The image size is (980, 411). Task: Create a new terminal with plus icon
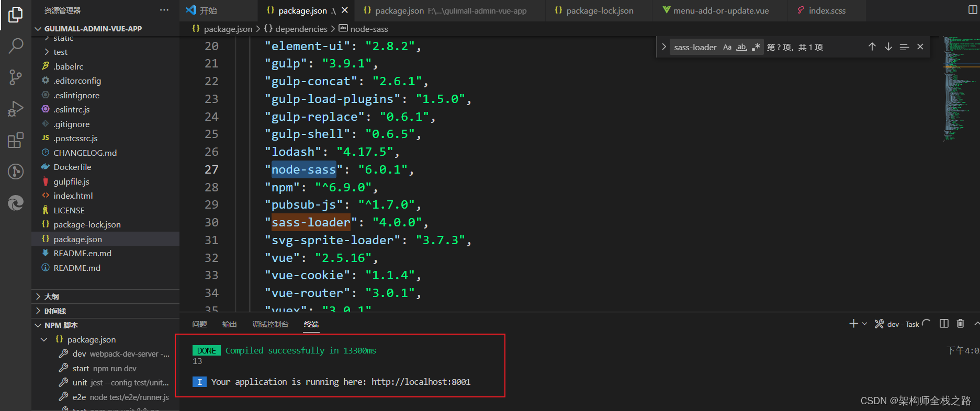point(853,324)
